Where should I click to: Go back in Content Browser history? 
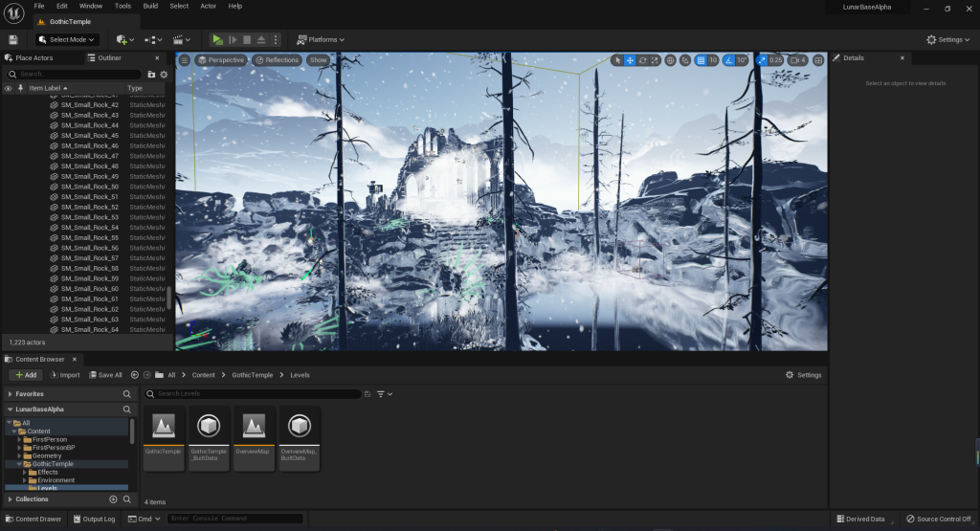[x=134, y=375]
